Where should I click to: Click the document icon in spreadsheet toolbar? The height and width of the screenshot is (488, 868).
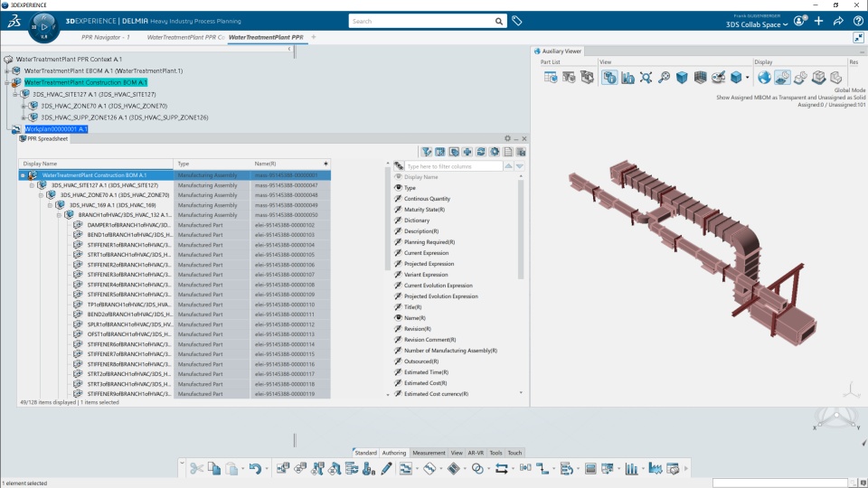point(507,152)
